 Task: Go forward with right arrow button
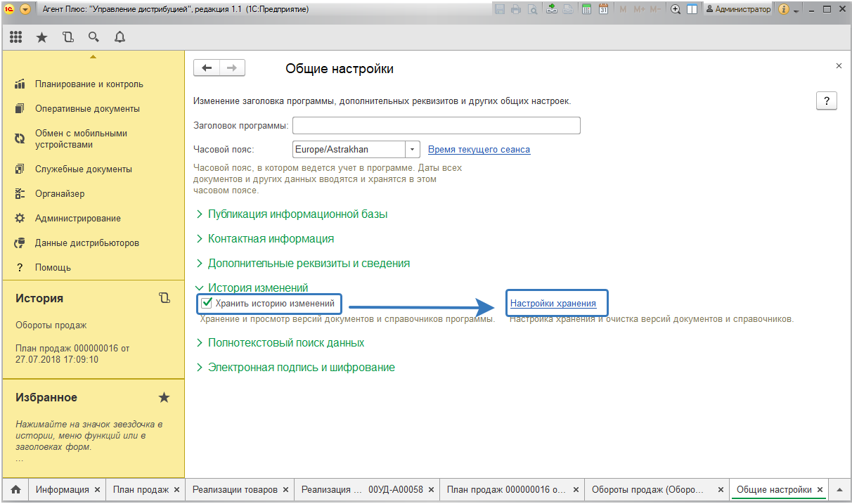click(232, 67)
